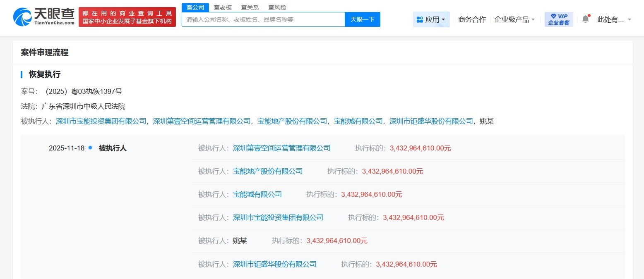Screen dimensions: 644x279
Task: Click the red banner promoting 国家中小企业发展子基金
Action: pyautogui.click(x=127, y=17)
